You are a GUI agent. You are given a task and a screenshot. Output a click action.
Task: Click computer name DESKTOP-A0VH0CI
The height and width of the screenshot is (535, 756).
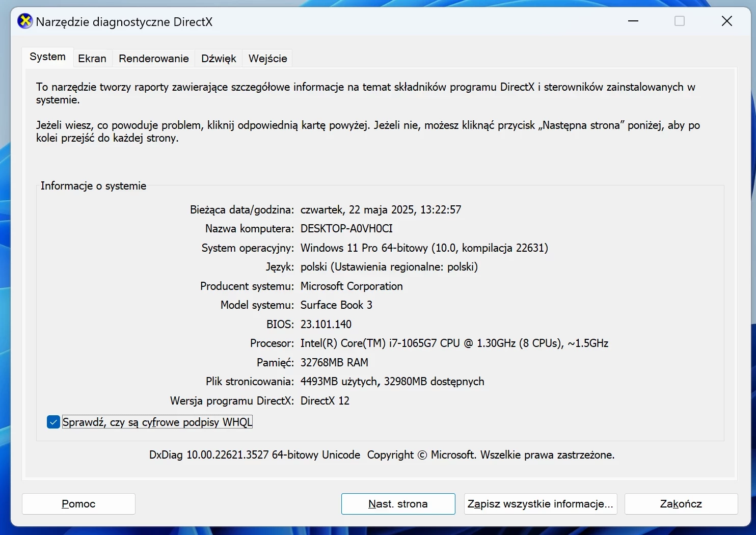[x=346, y=229]
